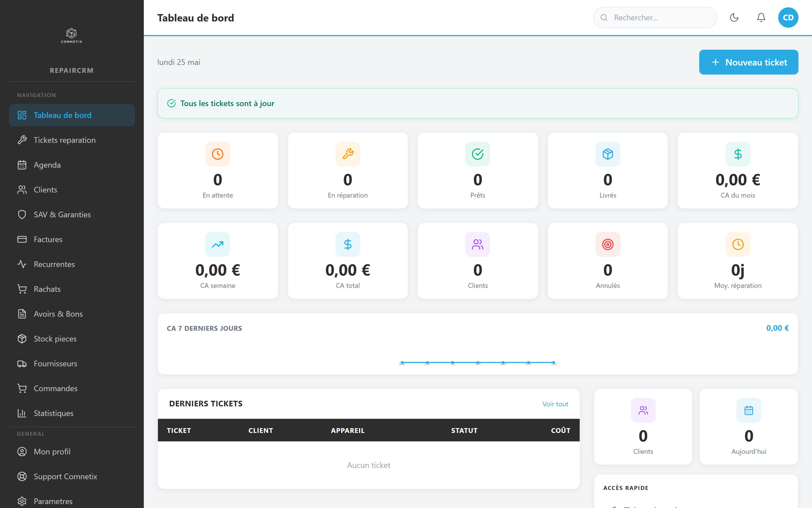This screenshot has height=508, width=812.
Task: Go to Factures
Action: (x=72, y=240)
